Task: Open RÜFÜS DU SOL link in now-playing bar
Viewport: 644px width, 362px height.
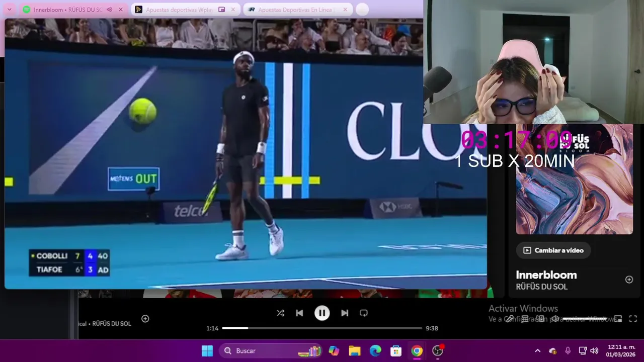Action: (112, 324)
